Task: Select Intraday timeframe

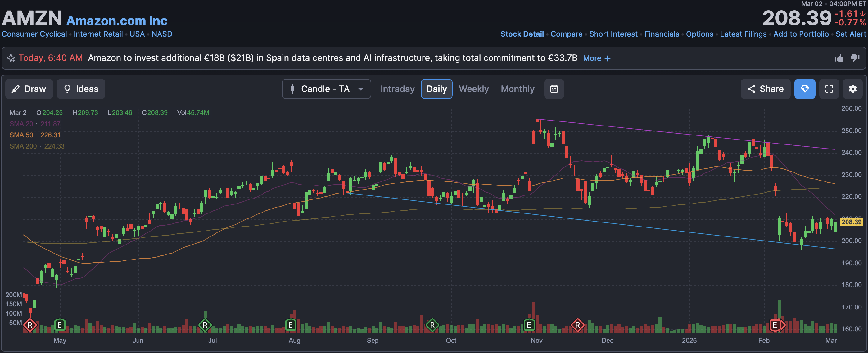Action: click(x=397, y=89)
